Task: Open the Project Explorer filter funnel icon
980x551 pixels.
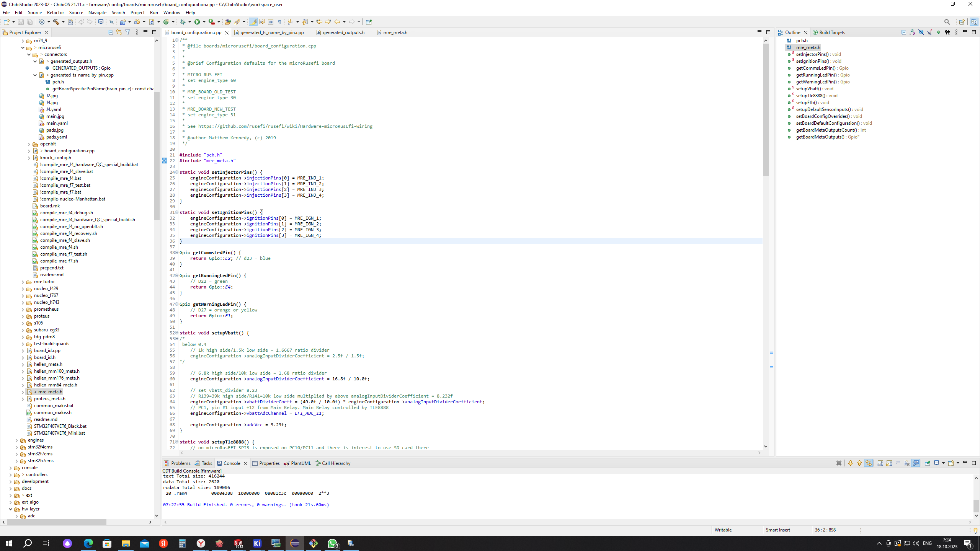Action: [x=128, y=33]
